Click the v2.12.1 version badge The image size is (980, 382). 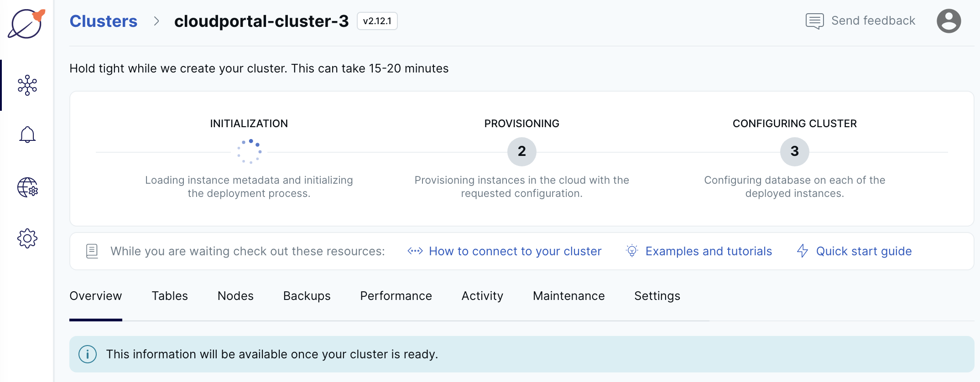(x=377, y=21)
